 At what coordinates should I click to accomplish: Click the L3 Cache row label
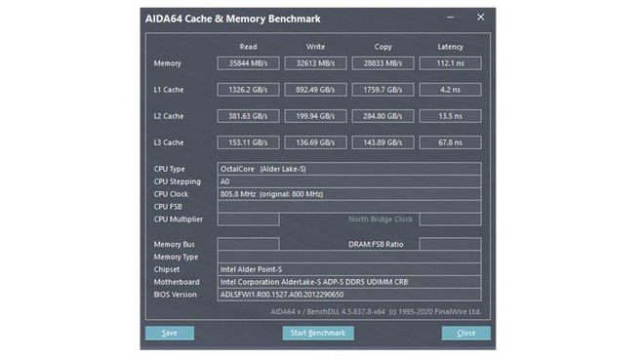pyautogui.click(x=169, y=142)
